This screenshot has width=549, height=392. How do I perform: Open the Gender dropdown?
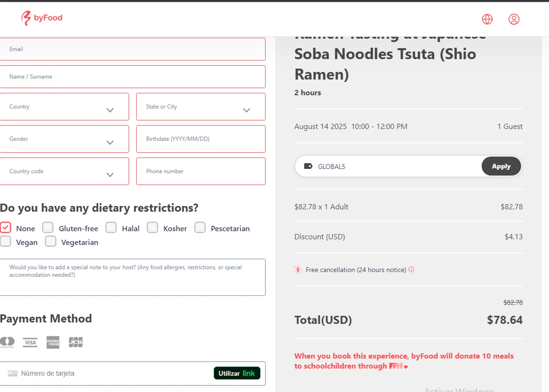tap(64, 139)
